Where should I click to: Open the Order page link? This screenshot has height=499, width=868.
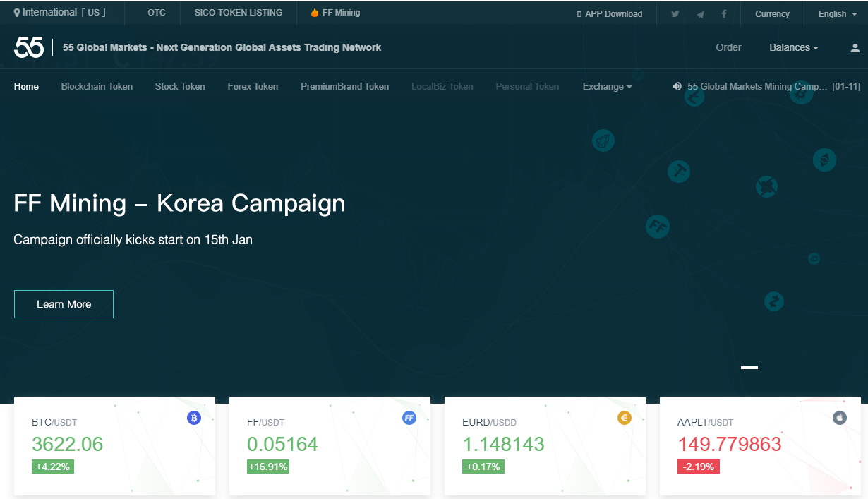[x=728, y=47]
